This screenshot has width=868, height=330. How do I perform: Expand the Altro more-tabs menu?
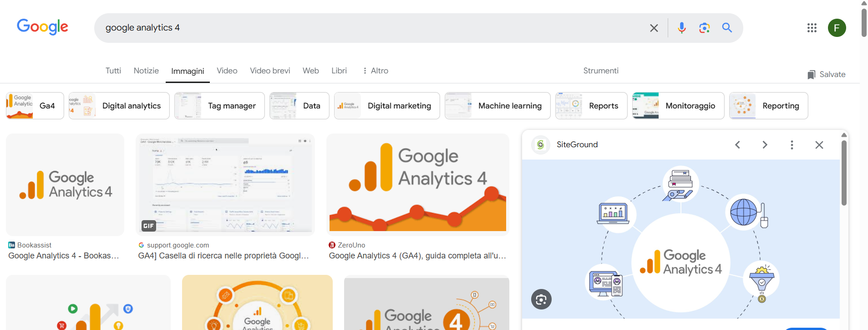pyautogui.click(x=376, y=71)
